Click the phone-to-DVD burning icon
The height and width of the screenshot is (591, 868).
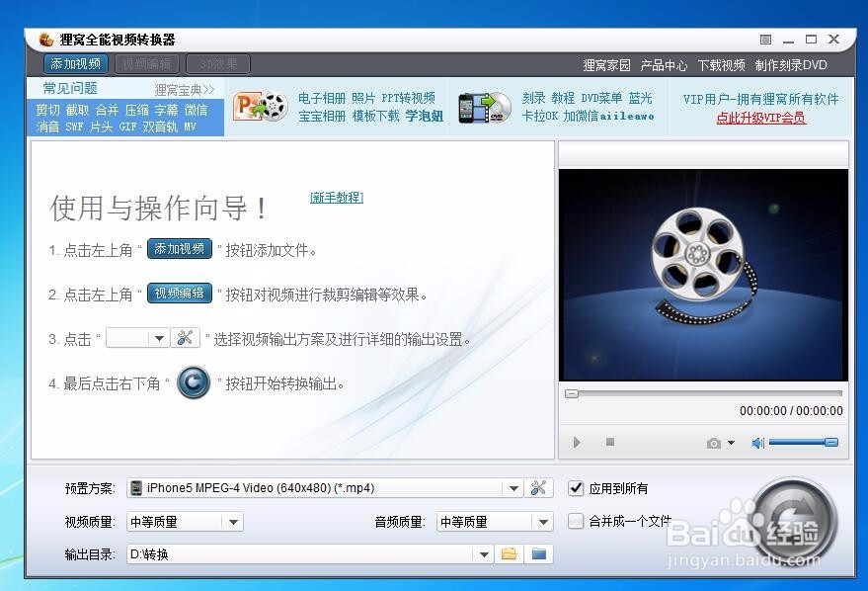[485, 107]
